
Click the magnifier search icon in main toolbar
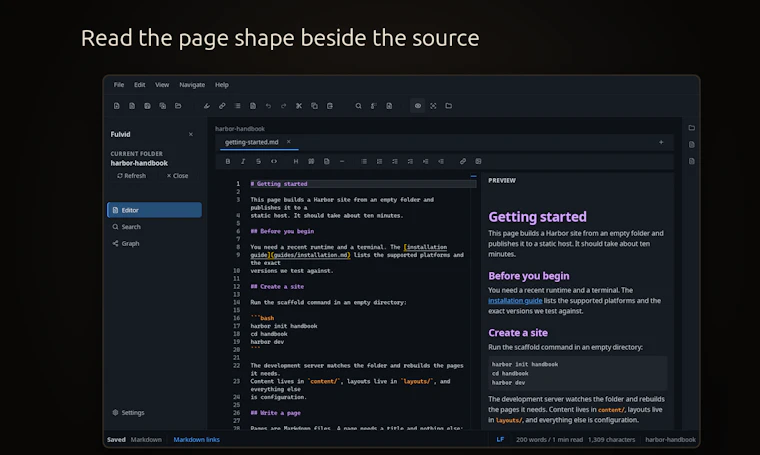[x=358, y=106]
